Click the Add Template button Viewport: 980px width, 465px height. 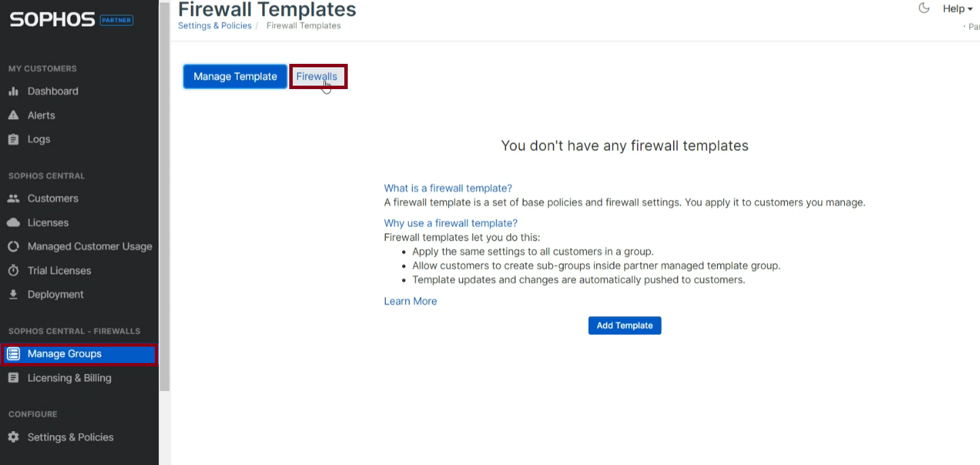(x=625, y=326)
